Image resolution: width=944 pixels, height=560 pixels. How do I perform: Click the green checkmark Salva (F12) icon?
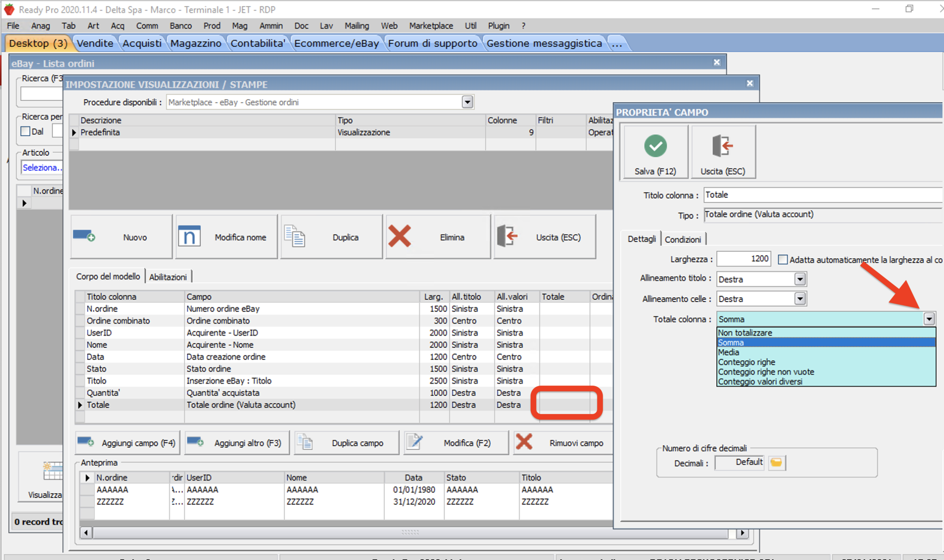point(655,146)
